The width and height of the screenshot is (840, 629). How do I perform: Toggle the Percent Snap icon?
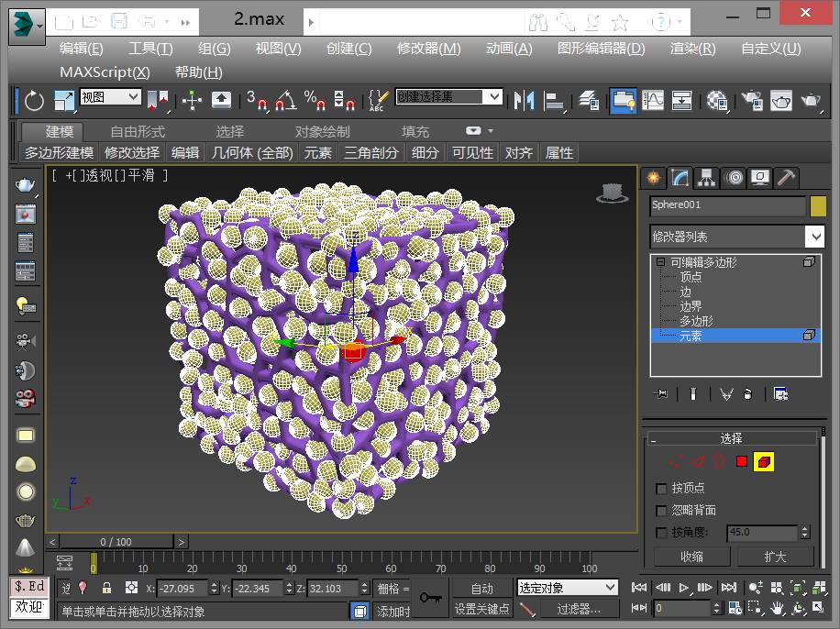tap(315, 100)
